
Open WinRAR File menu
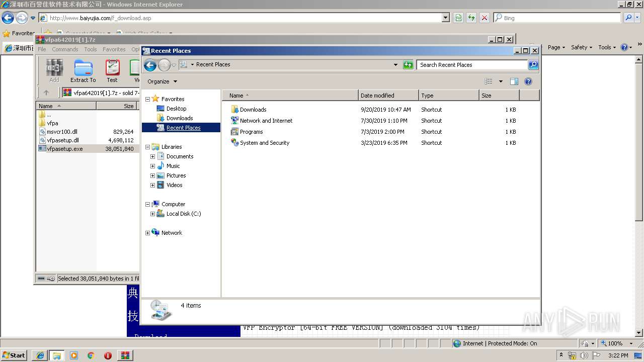click(42, 49)
